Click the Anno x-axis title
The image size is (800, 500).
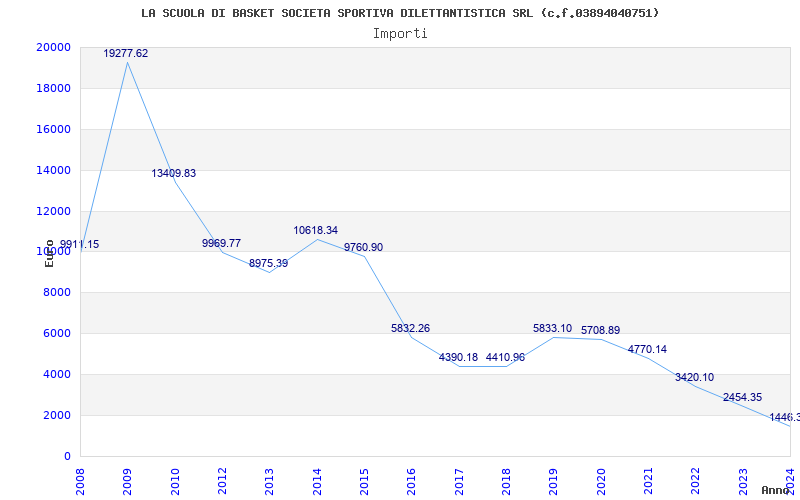774,490
